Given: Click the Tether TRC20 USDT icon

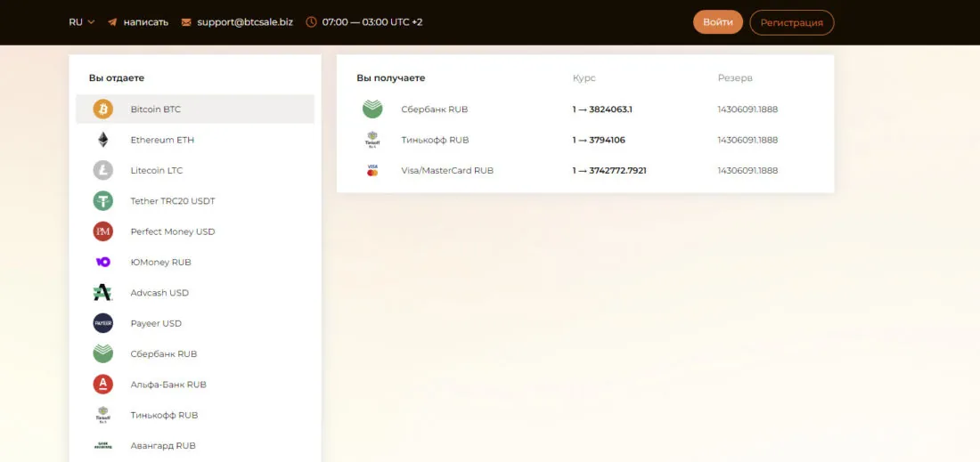Looking at the screenshot, I should click(103, 201).
